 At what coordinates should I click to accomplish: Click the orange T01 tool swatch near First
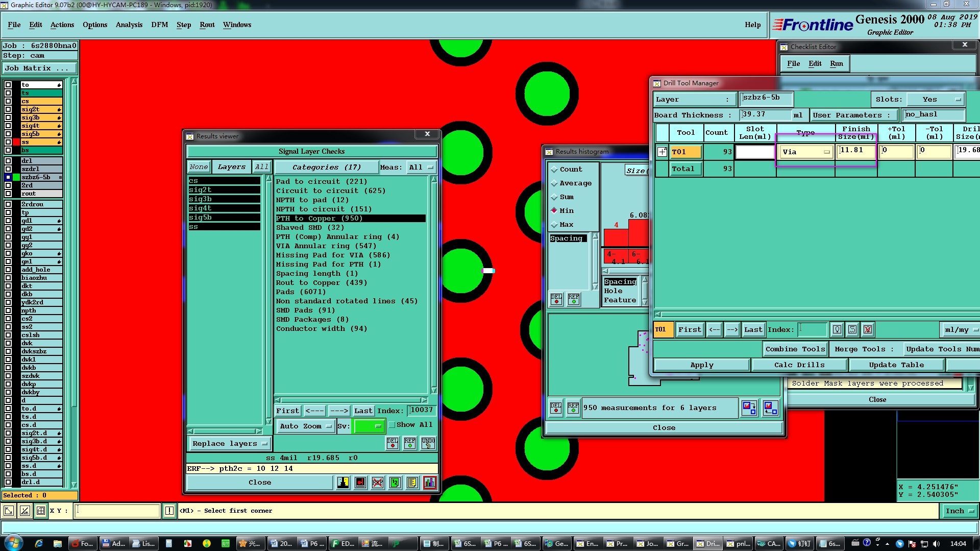tap(664, 330)
